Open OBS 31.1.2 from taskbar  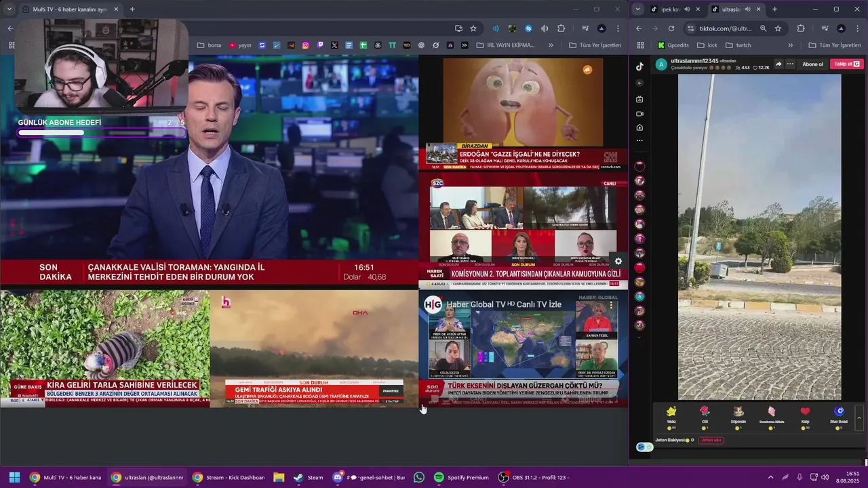coord(534,477)
